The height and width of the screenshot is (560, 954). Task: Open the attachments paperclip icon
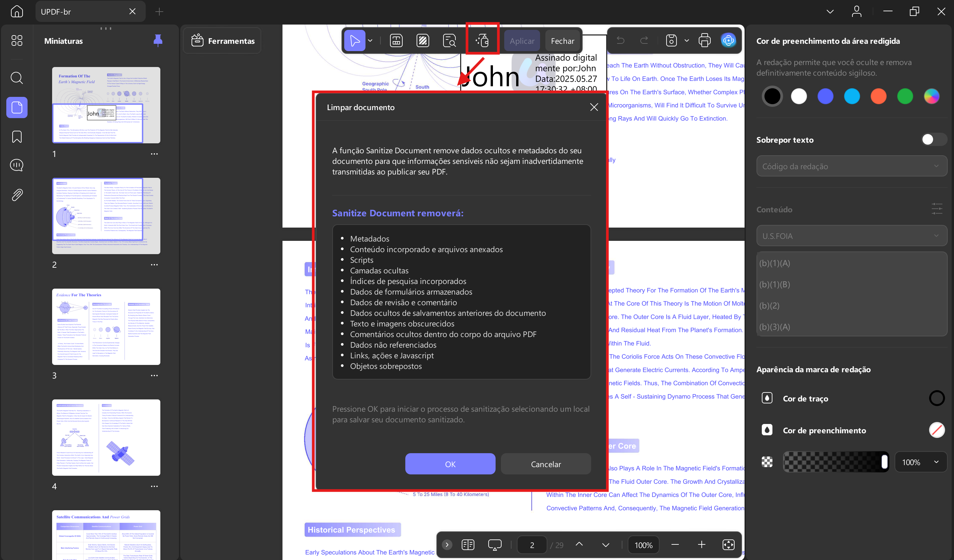[x=17, y=195]
